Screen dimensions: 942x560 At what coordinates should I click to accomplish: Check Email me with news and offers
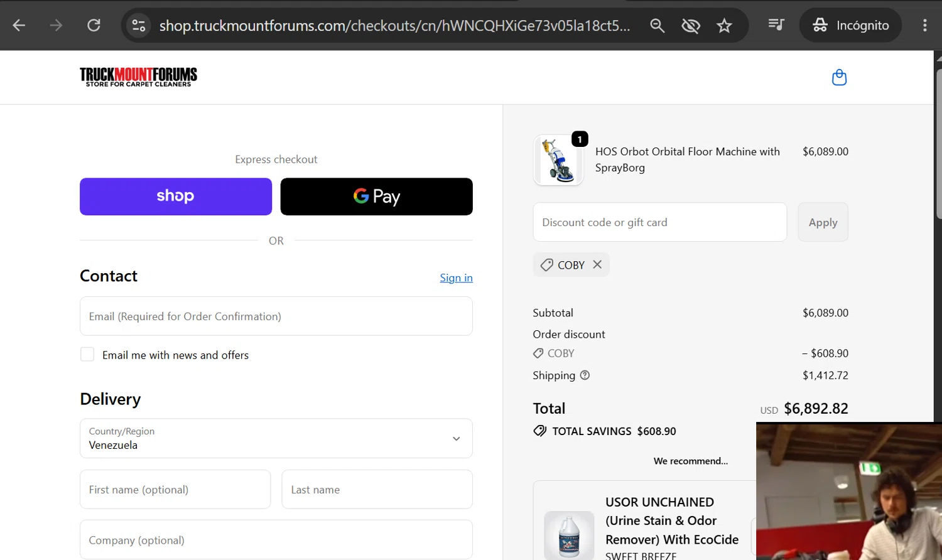pyautogui.click(x=87, y=355)
